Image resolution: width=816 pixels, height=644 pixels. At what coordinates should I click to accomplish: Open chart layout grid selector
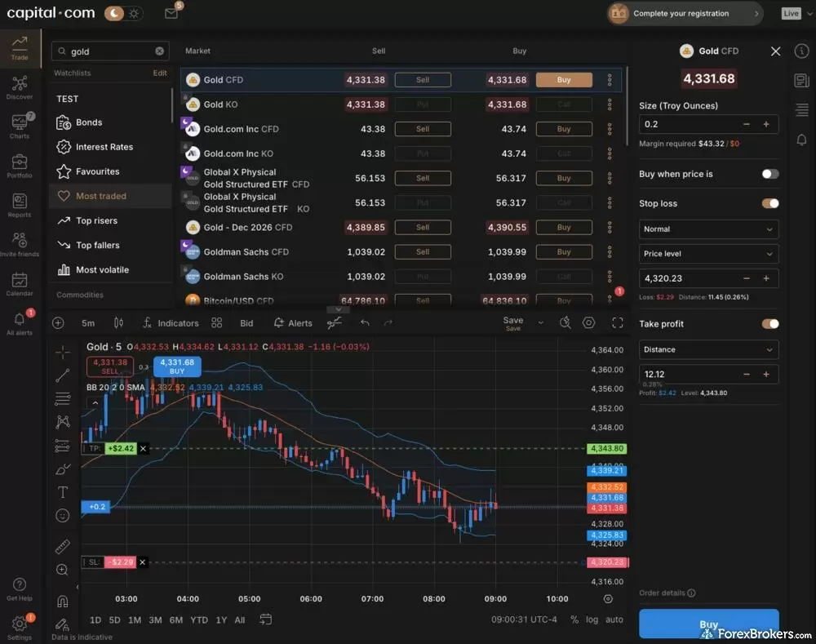click(217, 322)
